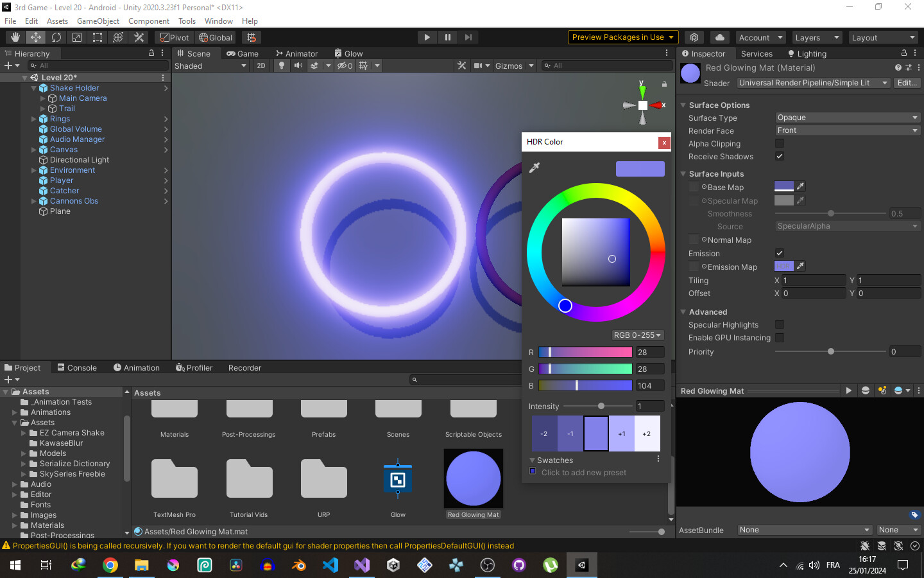Disable the Receive Shadows checkbox
This screenshot has height=578, width=924.
pyautogui.click(x=779, y=156)
